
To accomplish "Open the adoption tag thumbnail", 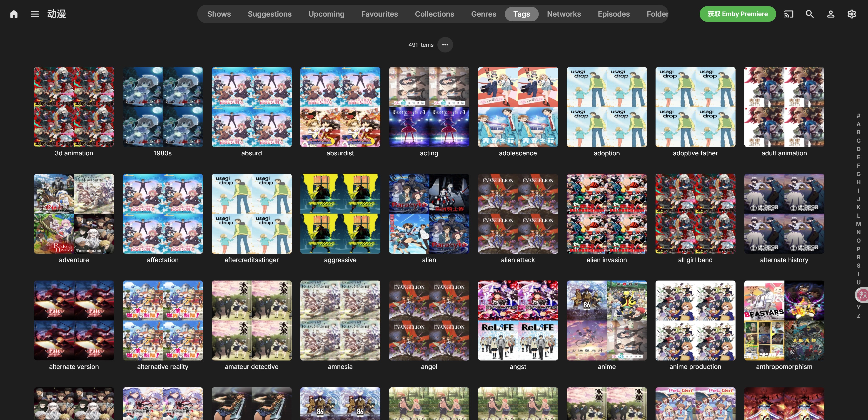I will point(606,107).
